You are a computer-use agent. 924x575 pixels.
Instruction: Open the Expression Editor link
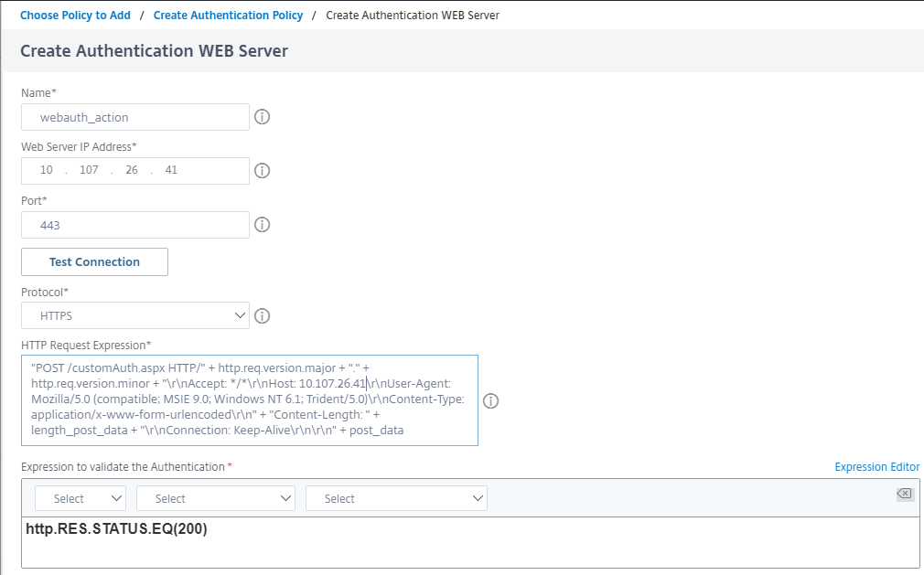click(x=876, y=467)
